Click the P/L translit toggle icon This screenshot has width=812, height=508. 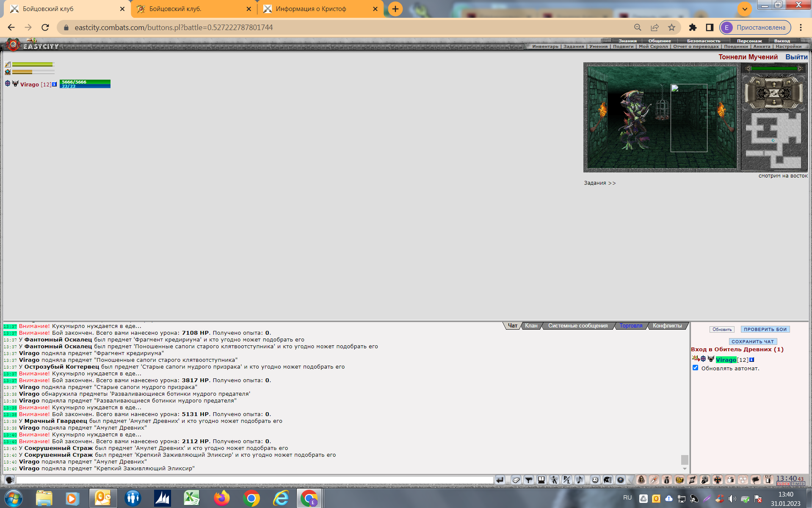pos(567,480)
